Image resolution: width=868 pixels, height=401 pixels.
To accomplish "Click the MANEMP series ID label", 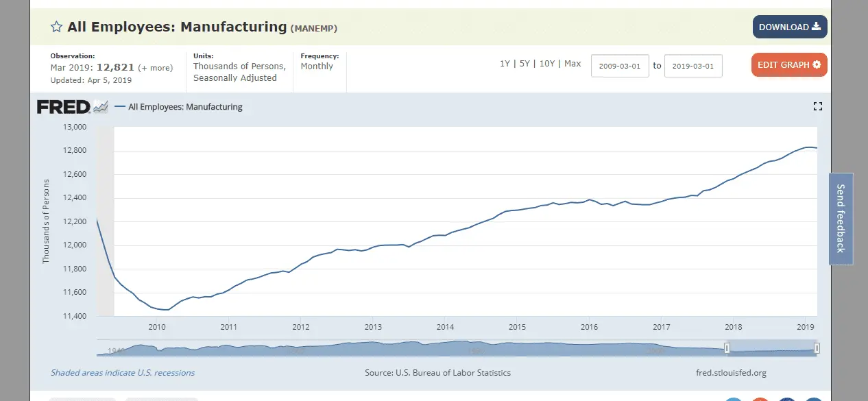I will (314, 28).
